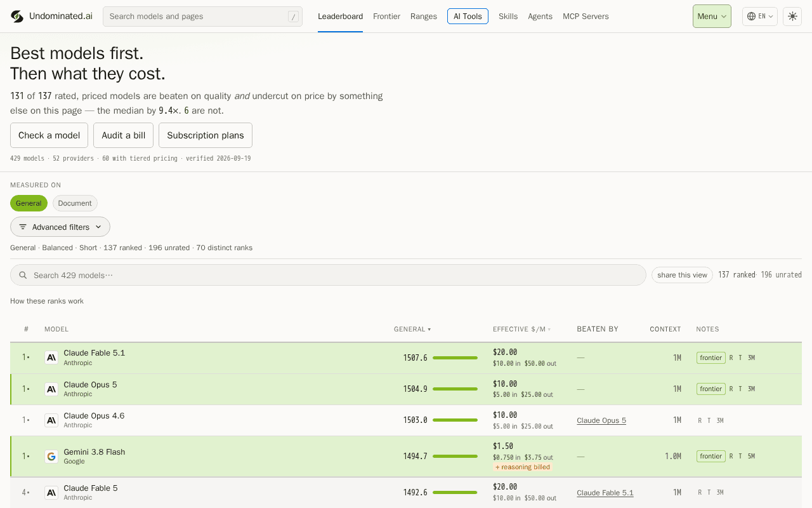
Task: Click the frontier badge on Gemini 3.8 Flash
Action: click(x=711, y=456)
